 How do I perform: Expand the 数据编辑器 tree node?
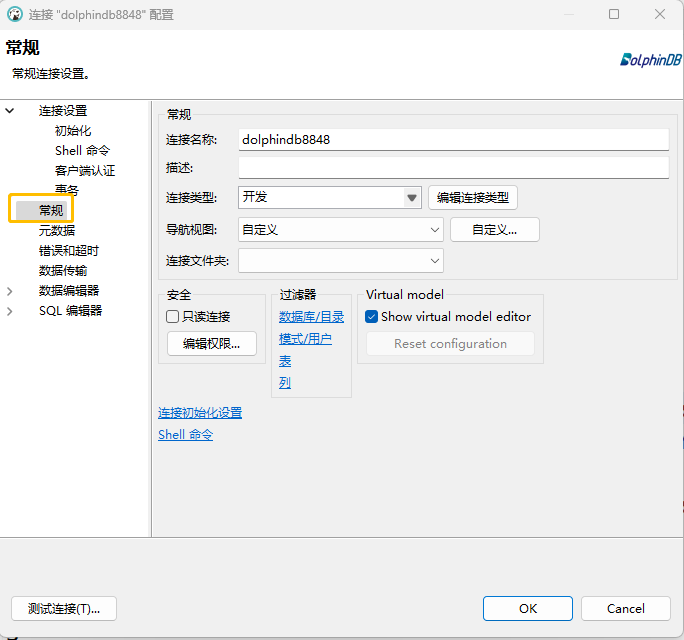coord(10,291)
